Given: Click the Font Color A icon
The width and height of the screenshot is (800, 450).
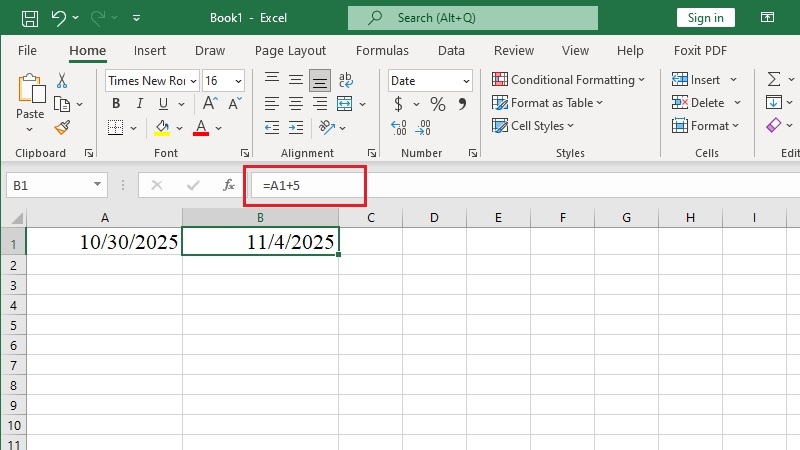Looking at the screenshot, I should point(201,128).
